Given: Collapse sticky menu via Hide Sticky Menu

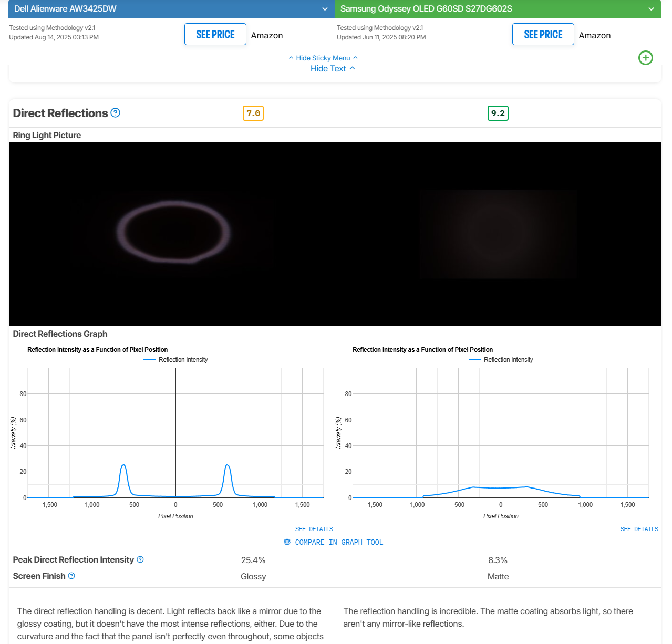Looking at the screenshot, I should click(x=323, y=58).
